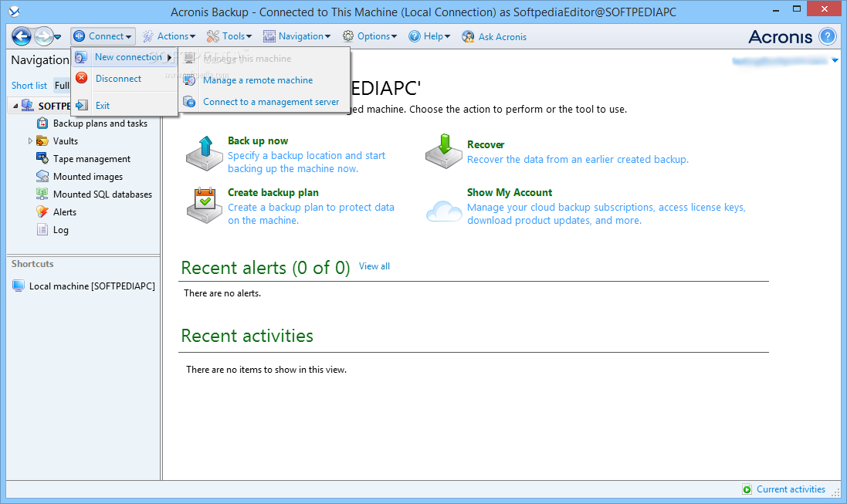Click the red Disconnect icon
Image resolution: width=847 pixels, height=504 pixels.
(x=82, y=78)
